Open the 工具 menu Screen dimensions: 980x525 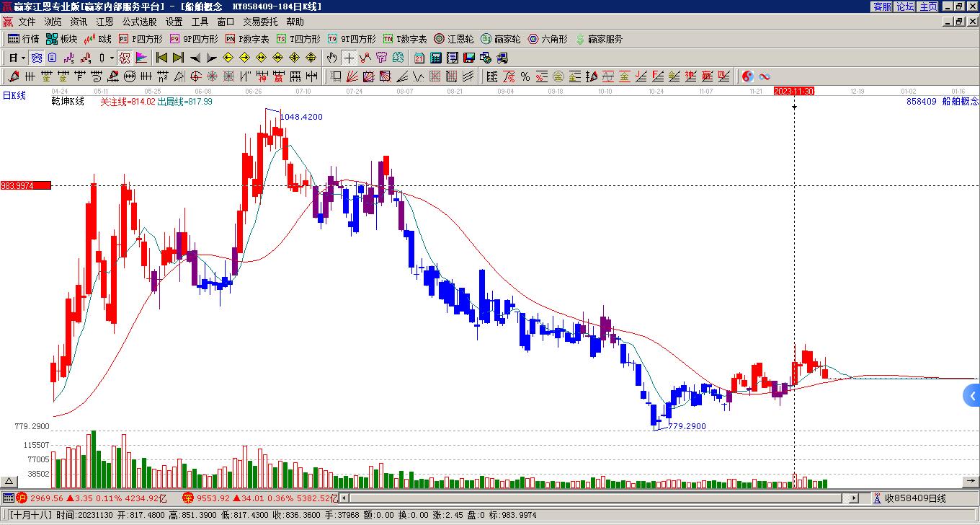(x=200, y=22)
